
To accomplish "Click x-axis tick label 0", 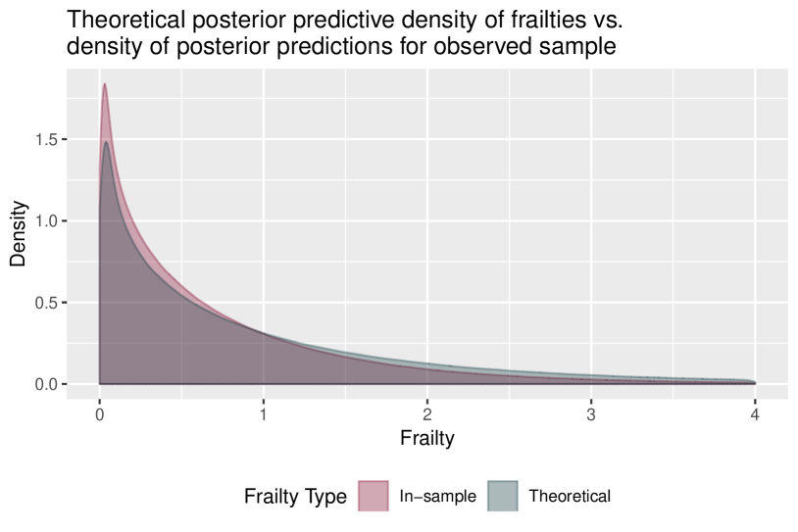I will tap(100, 412).
